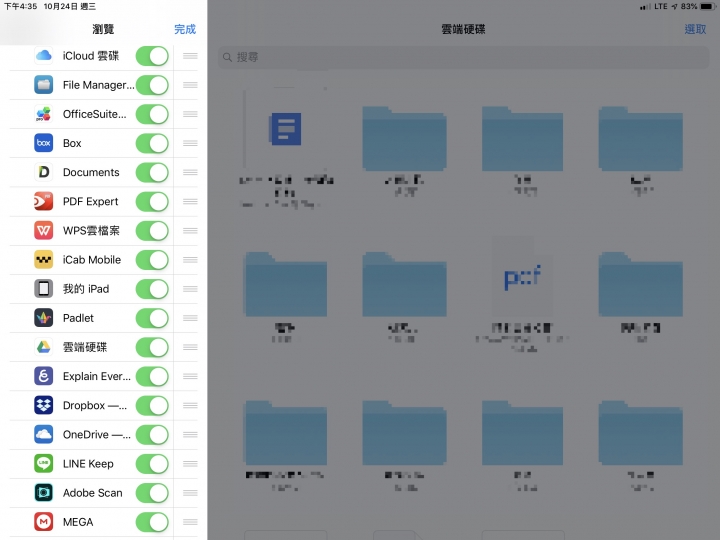Viewport: 720px width, 540px height.
Task: Tap the Adobe Scan app icon
Action: [44, 493]
